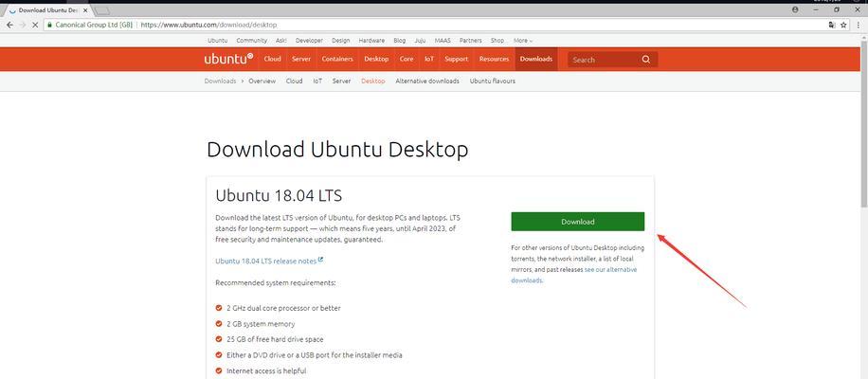This screenshot has width=868, height=379.
Task: Open Support in the navigation bar
Action: (x=456, y=59)
